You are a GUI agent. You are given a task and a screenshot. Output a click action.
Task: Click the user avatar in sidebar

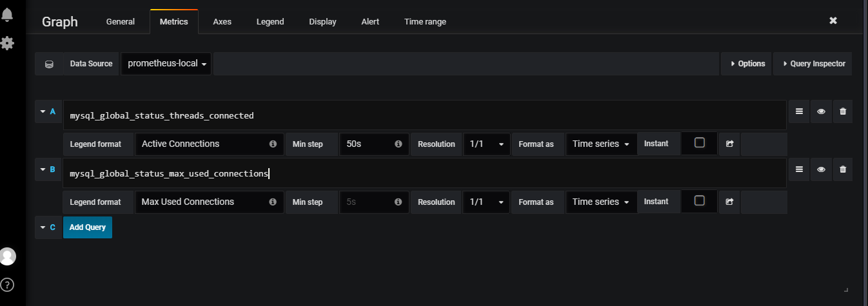pos(8,256)
